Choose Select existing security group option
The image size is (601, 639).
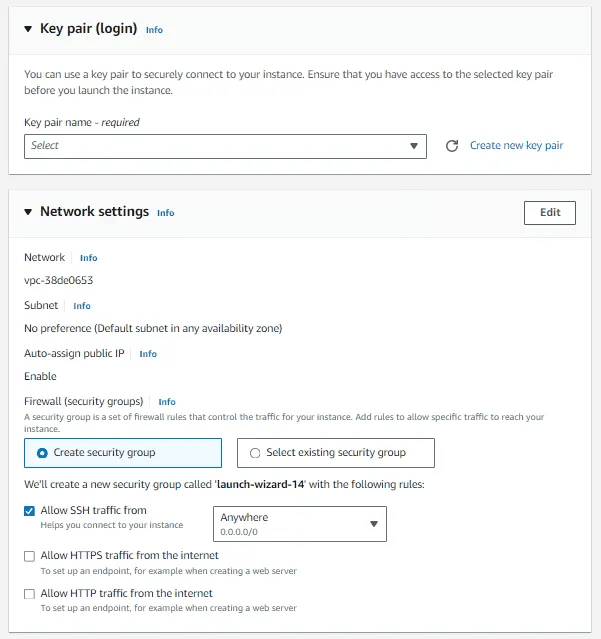coord(336,453)
